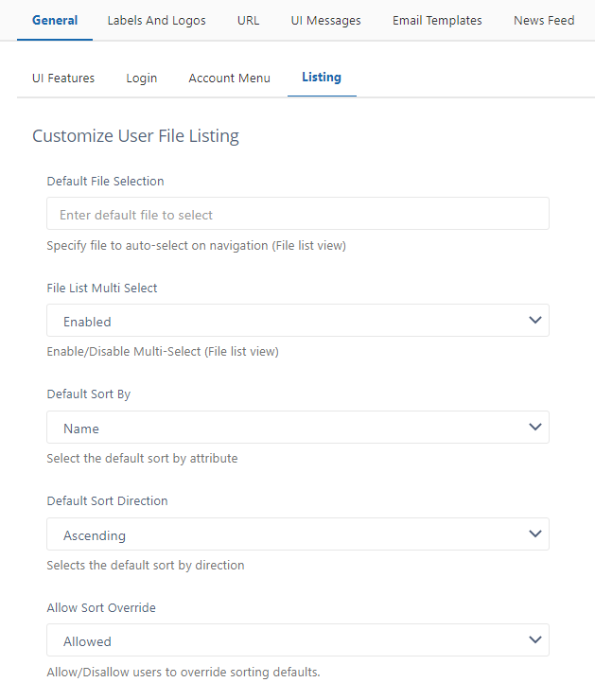Select the Listing sub-tab
The height and width of the screenshot is (700, 595).
[322, 78]
